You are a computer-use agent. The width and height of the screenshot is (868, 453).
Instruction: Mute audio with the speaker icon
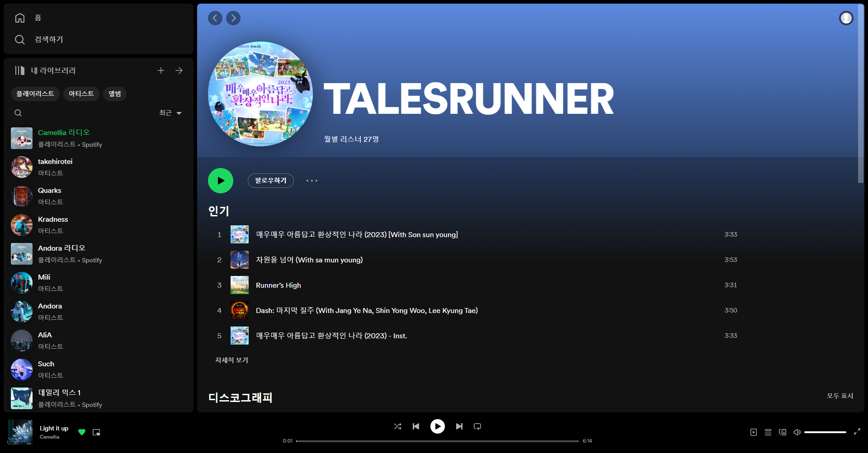[x=797, y=432]
